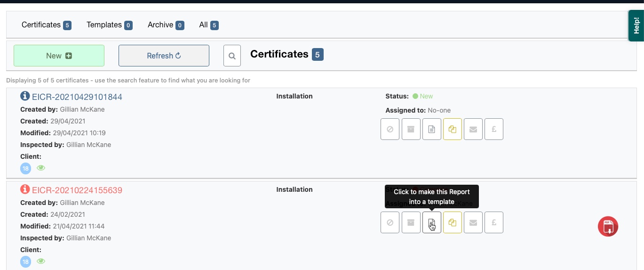Open pound invoice icon for EICR-20210429101844

494,129
